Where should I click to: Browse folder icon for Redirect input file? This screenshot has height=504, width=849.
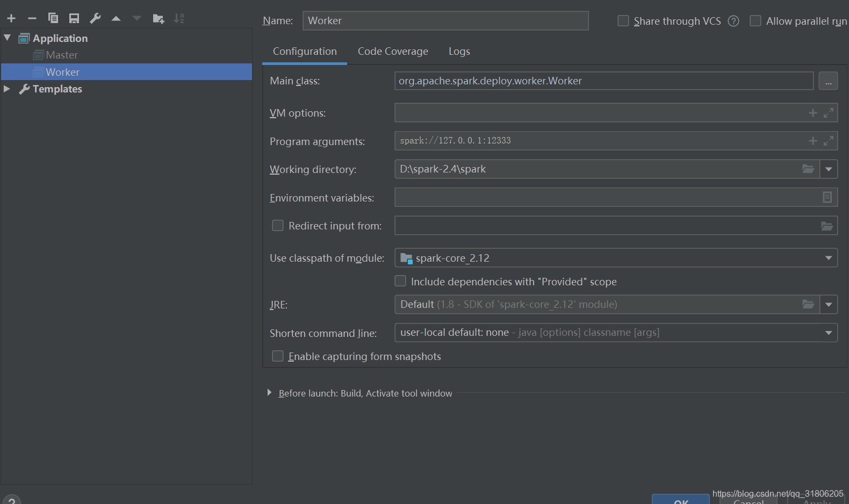pyautogui.click(x=827, y=226)
